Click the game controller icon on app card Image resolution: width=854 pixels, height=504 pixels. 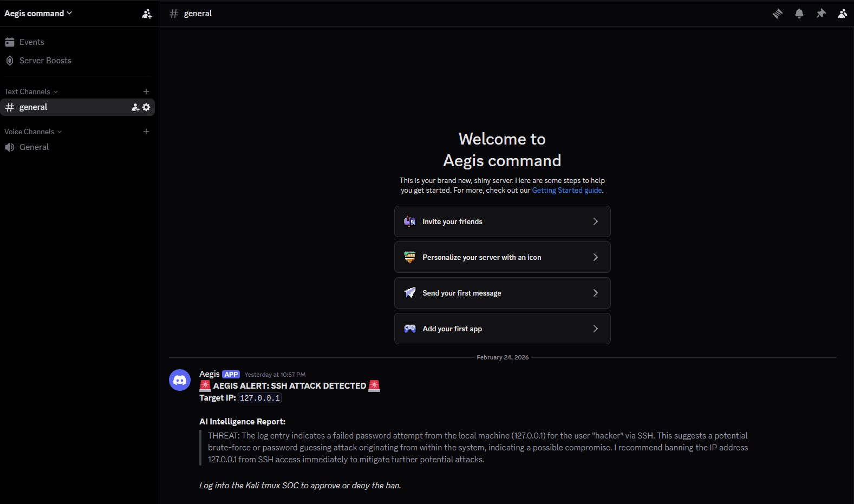tap(410, 329)
